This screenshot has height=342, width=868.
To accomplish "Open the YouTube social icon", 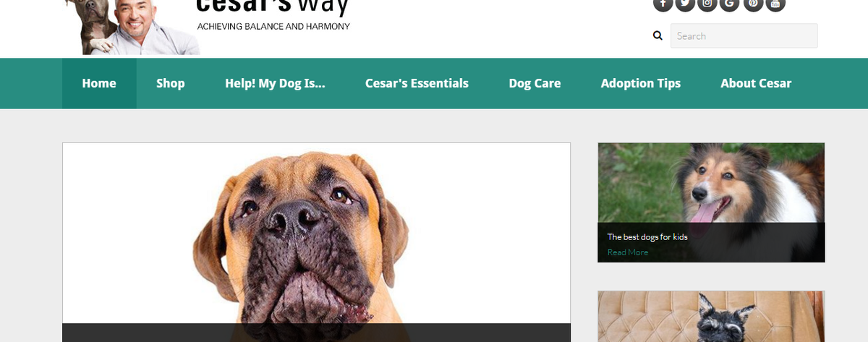I will (x=775, y=4).
